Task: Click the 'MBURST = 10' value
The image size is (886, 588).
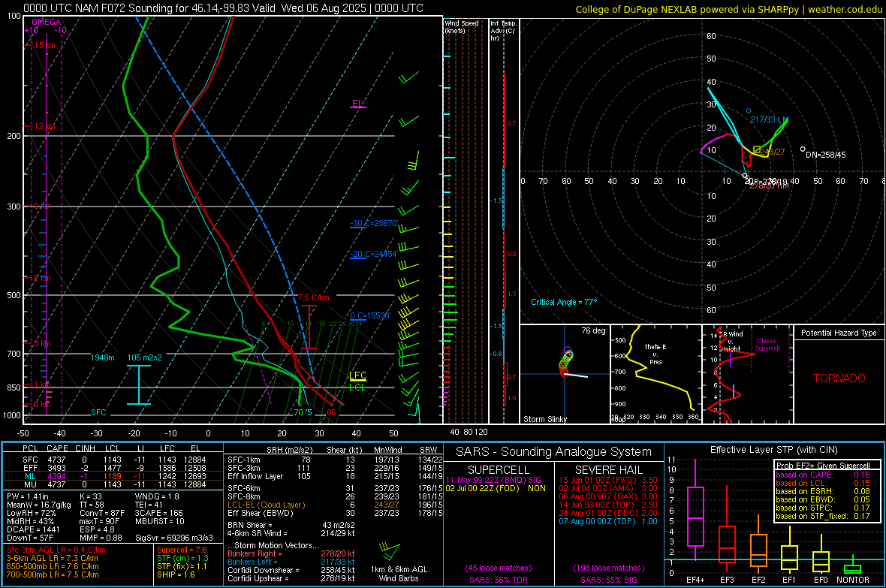Action: [x=159, y=521]
